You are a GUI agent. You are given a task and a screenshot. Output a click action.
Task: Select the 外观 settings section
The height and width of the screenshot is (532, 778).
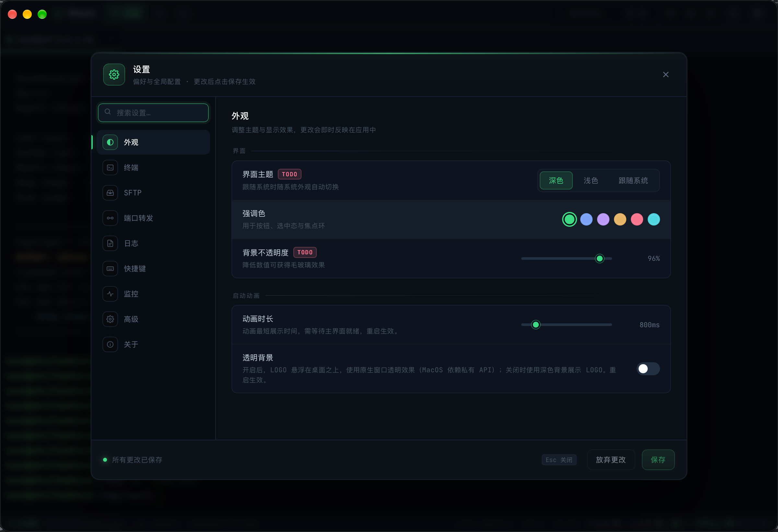(153, 142)
